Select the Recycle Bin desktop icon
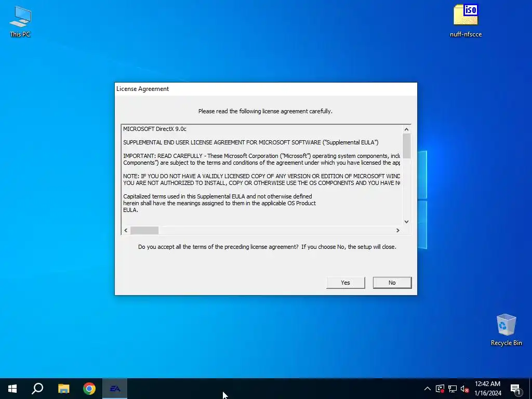The image size is (532, 399). 506,330
